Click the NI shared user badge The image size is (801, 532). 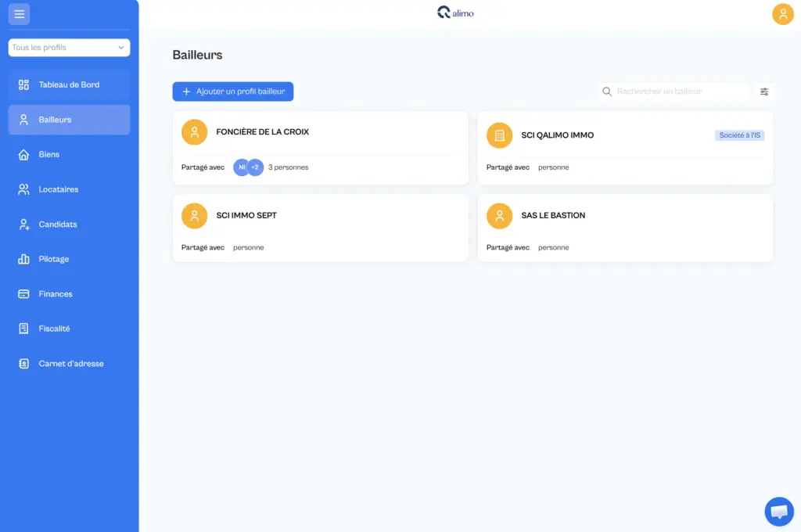pos(241,167)
